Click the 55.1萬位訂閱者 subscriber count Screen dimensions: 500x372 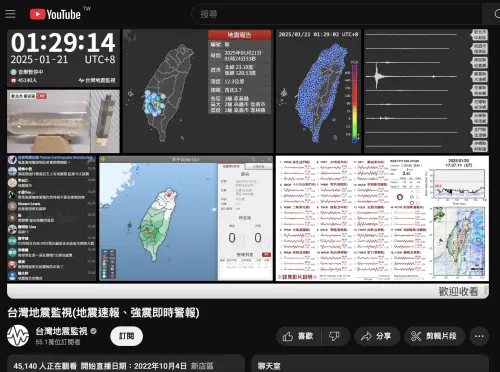(58, 342)
